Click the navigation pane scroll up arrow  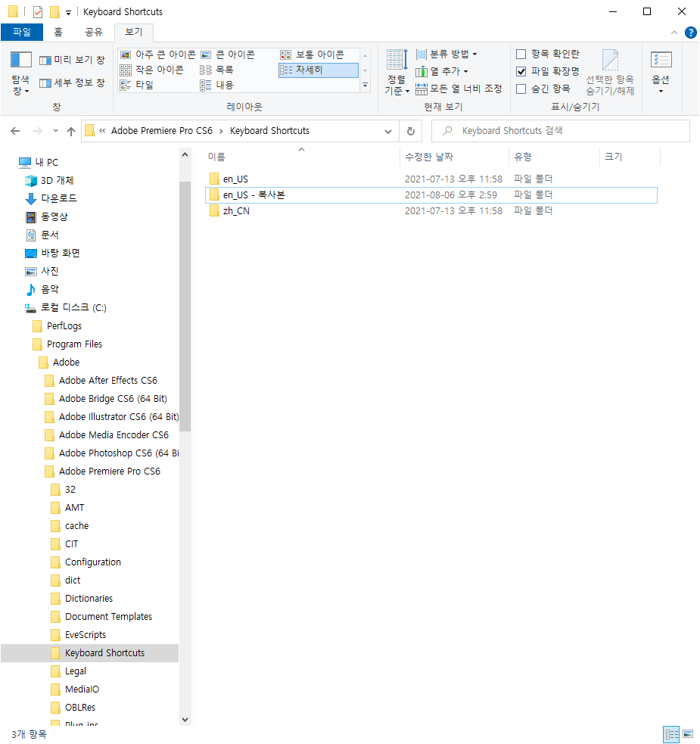(x=185, y=154)
